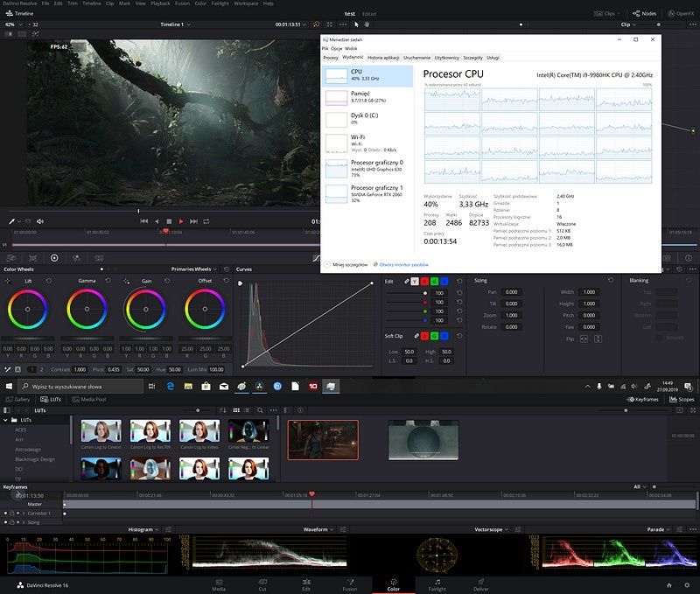Viewport: 700px width, 594px height.
Task: Toggle Soft Clip red channel button
Action: pos(424,336)
